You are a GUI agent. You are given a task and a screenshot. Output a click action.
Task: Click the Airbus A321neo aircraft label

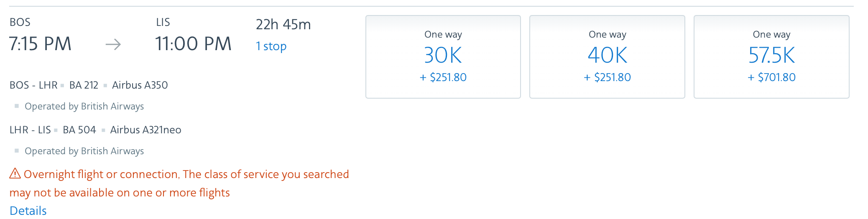pos(146,130)
